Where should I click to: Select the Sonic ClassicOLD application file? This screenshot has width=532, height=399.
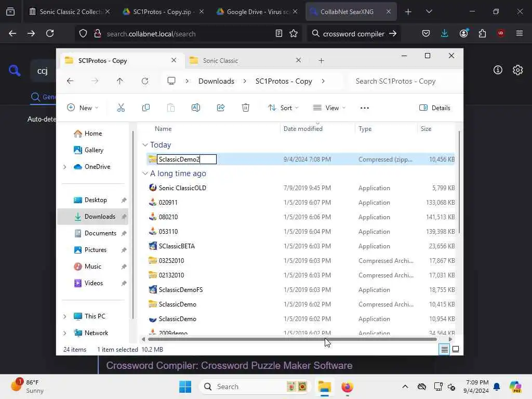tap(182, 188)
